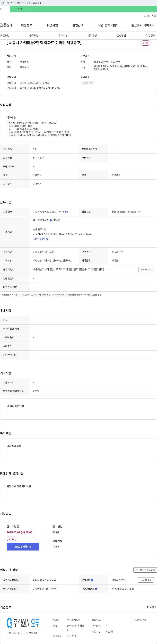Jump to the 우대사항 section tab

coord(63,35)
